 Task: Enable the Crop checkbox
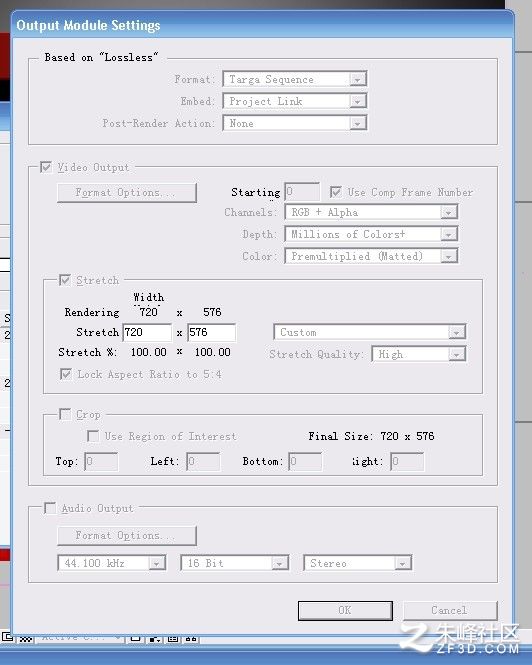pyautogui.click(x=65, y=414)
